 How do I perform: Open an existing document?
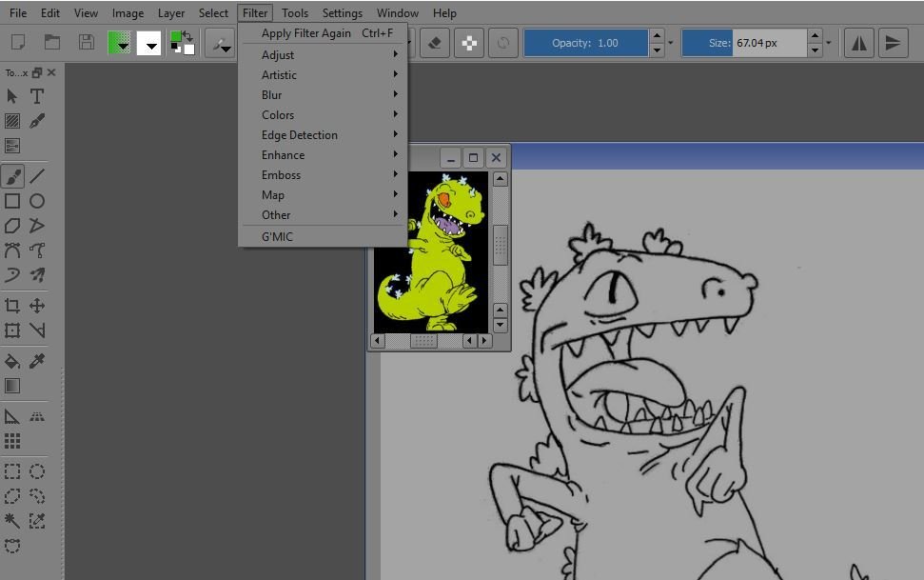[x=52, y=43]
